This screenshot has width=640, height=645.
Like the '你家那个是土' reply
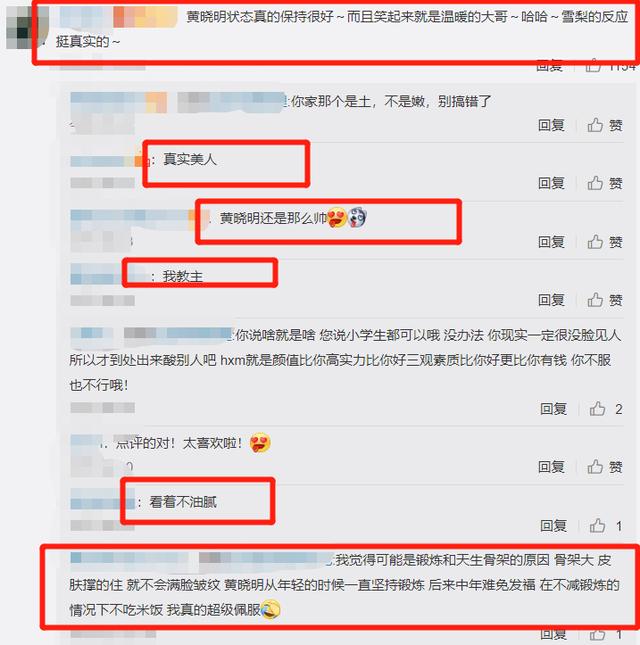(x=604, y=125)
